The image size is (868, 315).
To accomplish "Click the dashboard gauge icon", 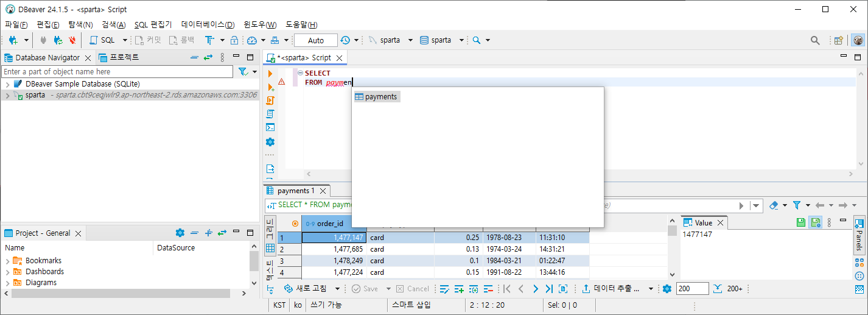I will pyautogui.click(x=252, y=40).
